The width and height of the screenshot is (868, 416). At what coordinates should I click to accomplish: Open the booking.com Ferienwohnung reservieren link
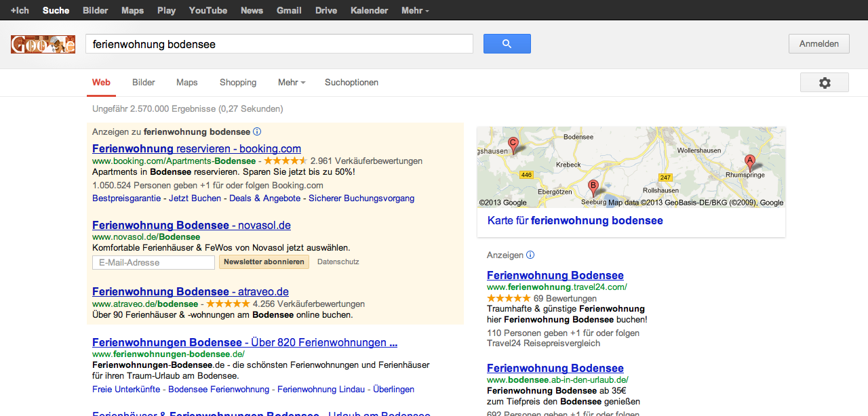[x=197, y=149]
